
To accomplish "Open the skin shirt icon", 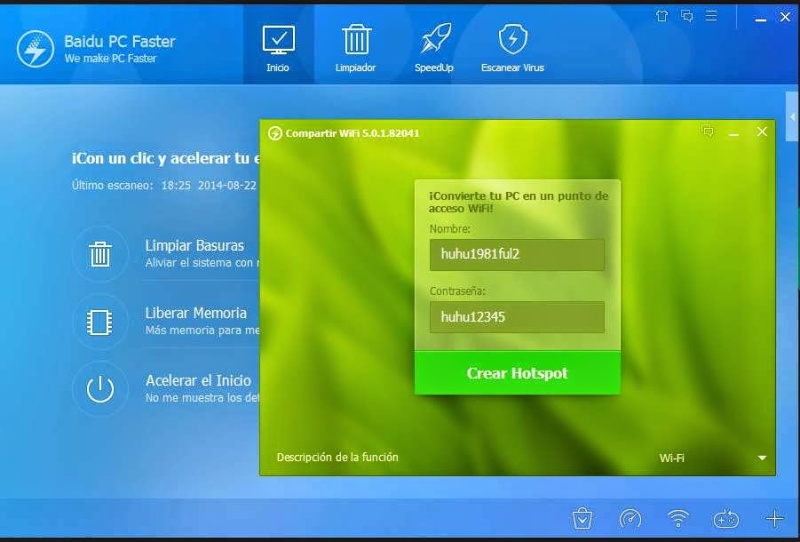I will tap(662, 16).
